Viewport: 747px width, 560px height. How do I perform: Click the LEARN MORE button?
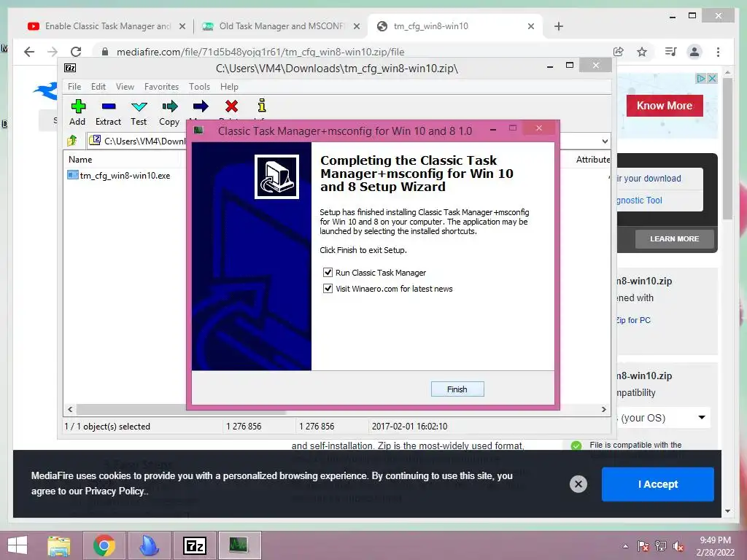pos(674,238)
